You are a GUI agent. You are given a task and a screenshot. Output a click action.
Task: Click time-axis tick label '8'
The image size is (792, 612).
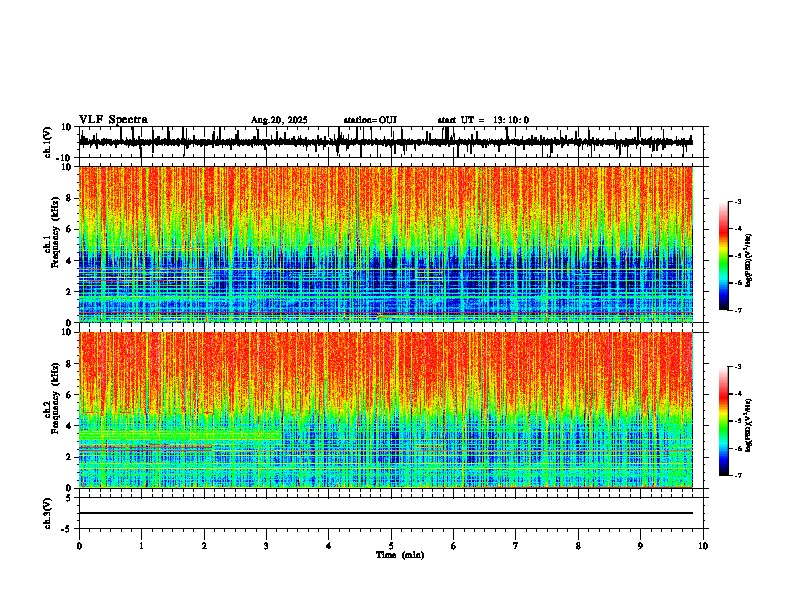(x=578, y=546)
